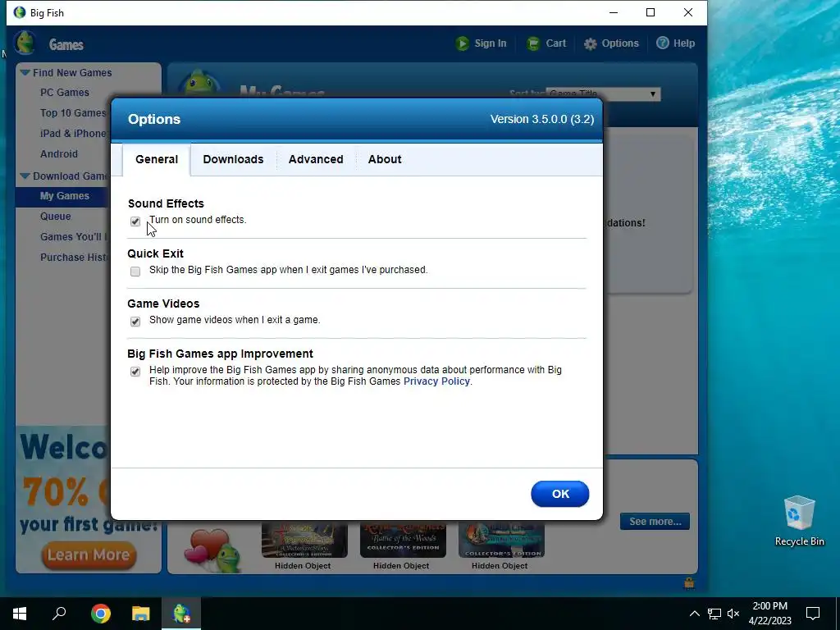Click the Big Fish logo icon beside Games

[x=25, y=43]
